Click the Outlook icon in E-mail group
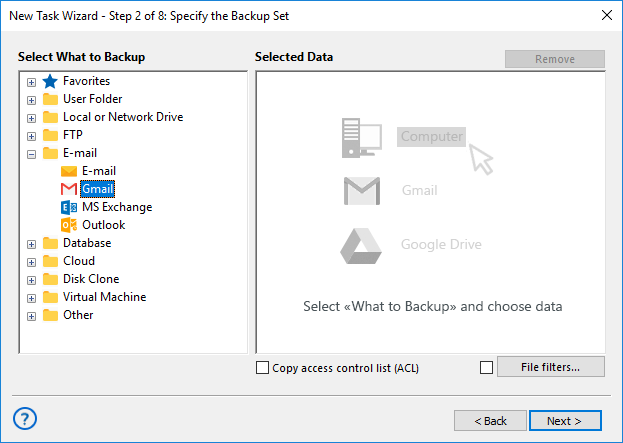 point(69,225)
